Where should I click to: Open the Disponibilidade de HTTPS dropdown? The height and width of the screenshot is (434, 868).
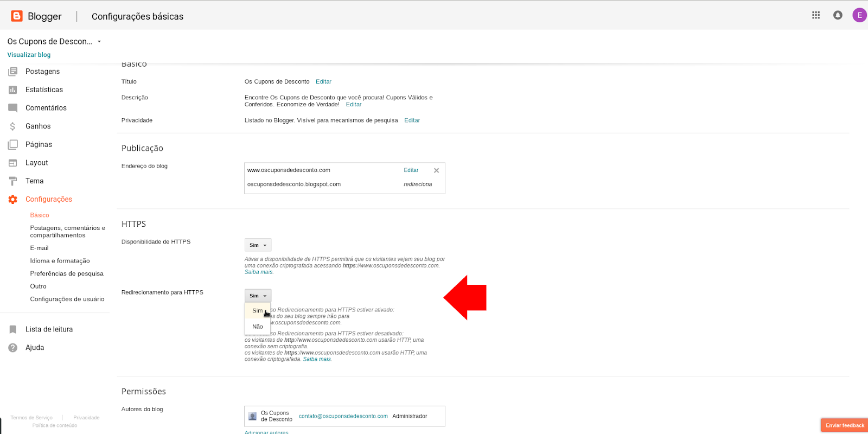258,245
